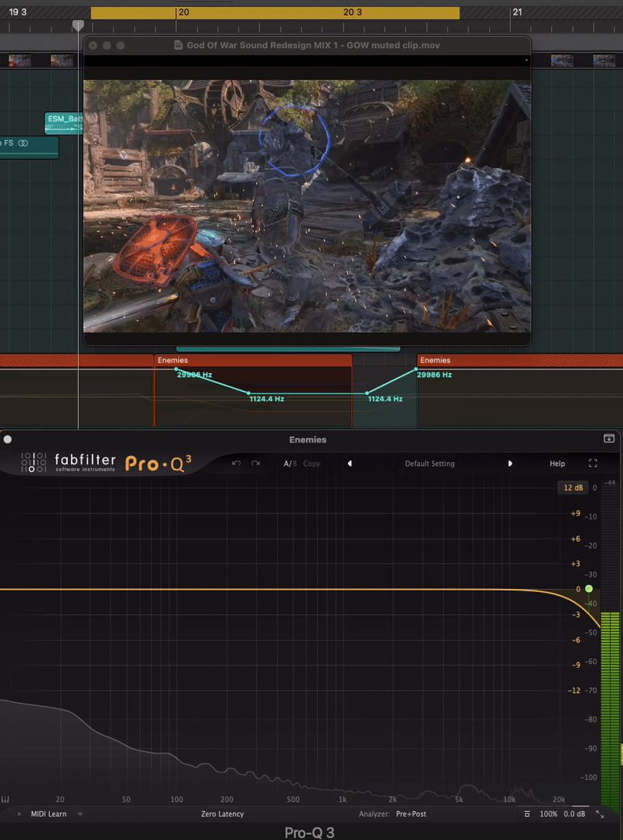
Task: Click the Pro-Q 3 undo arrow
Action: [x=237, y=464]
